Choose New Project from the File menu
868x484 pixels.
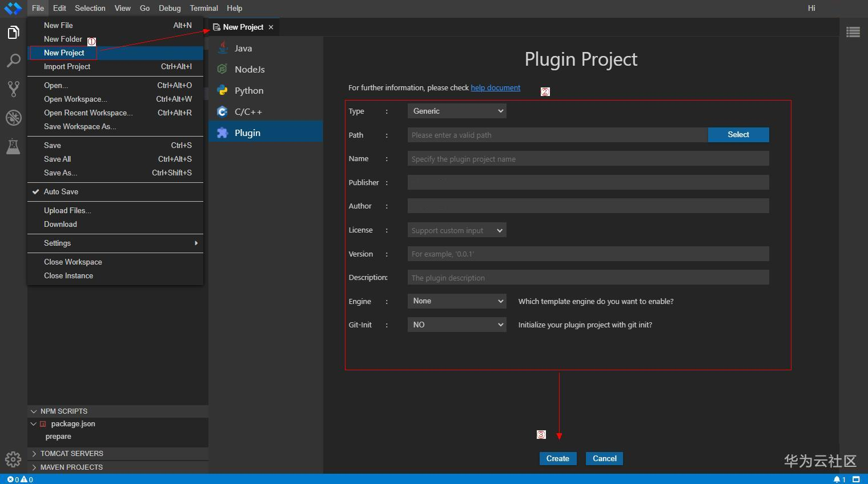pos(64,53)
